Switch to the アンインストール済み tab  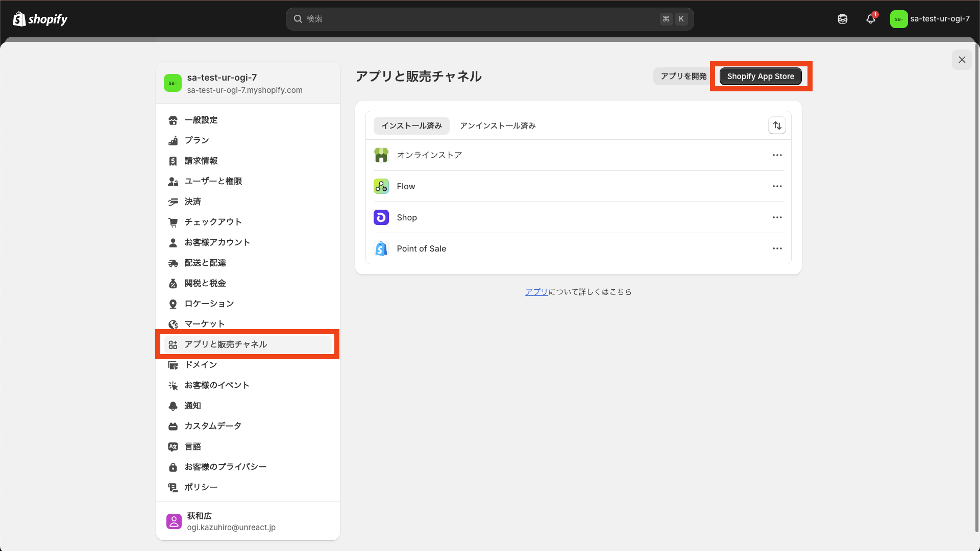[x=497, y=126]
